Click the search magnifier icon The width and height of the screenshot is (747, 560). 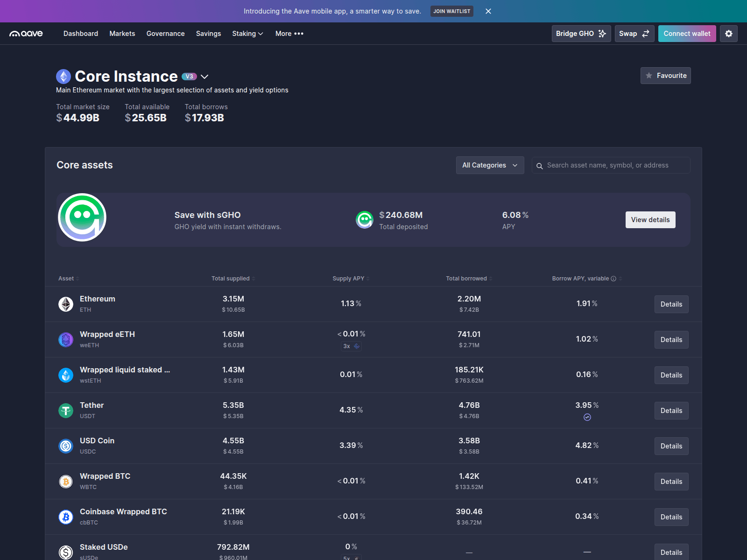[540, 165]
